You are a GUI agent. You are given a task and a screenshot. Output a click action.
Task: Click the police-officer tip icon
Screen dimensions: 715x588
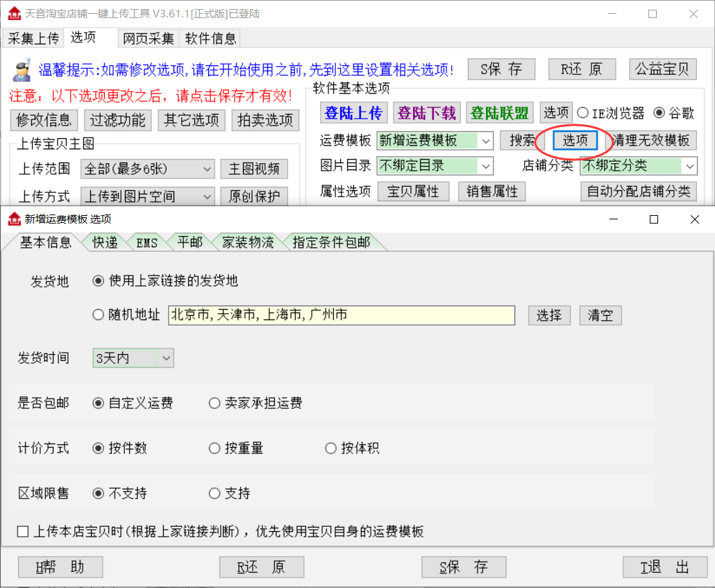21,69
